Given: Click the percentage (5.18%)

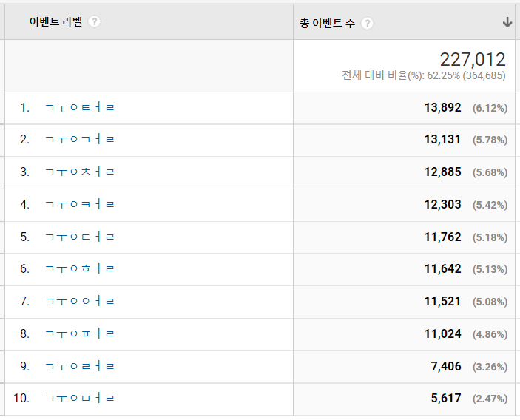Looking at the screenshot, I should pos(490,237).
